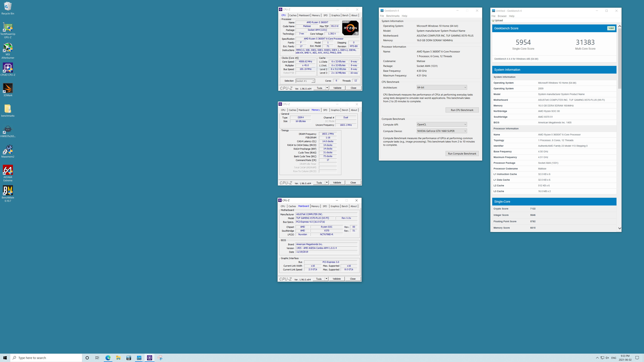Select the HWBOTx265 desktop icon
The image size is (644, 362).
(8, 131)
